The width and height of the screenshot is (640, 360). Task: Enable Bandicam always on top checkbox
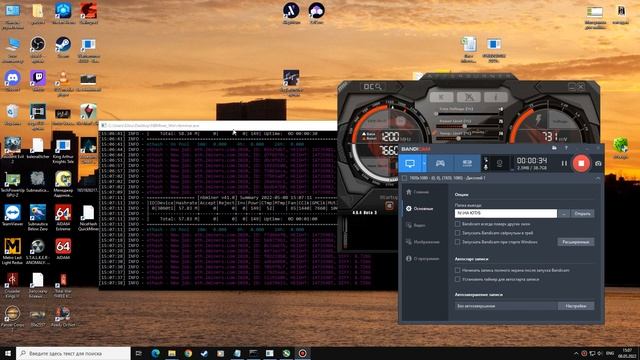458,224
